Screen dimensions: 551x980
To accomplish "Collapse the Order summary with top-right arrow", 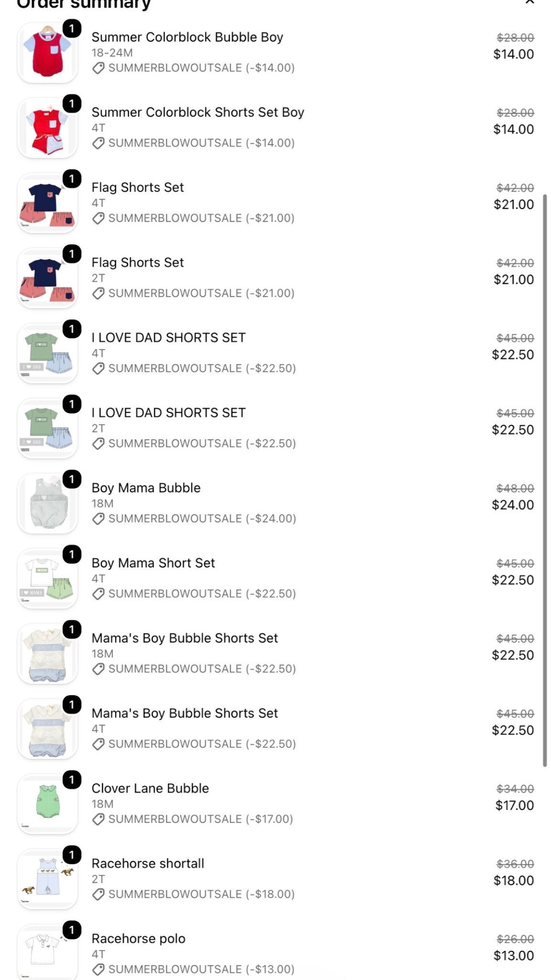I will (x=529, y=2).
